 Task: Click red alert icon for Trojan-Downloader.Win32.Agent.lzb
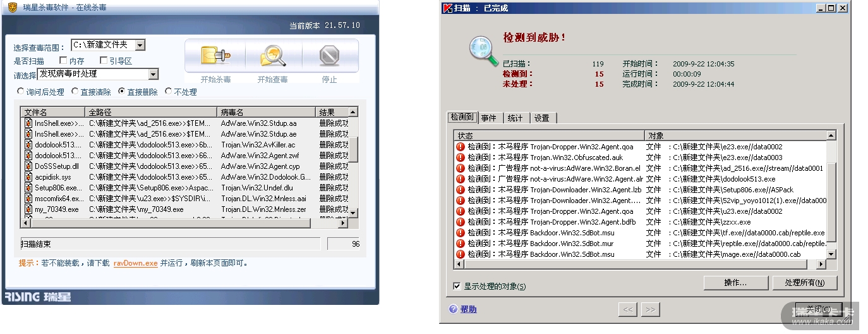(x=461, y=190)
